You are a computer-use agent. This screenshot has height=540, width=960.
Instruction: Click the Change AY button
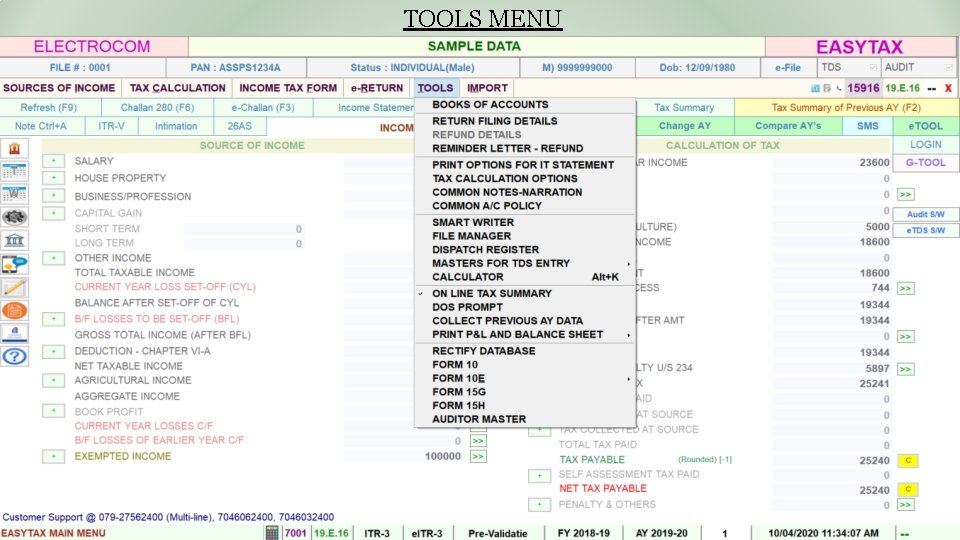pyautogui.click(x=684, y=126)
